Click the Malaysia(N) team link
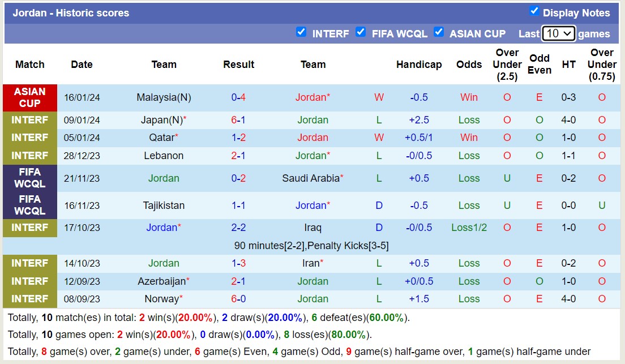Screen dimensions: 625x364 click(x=164, y=97)
